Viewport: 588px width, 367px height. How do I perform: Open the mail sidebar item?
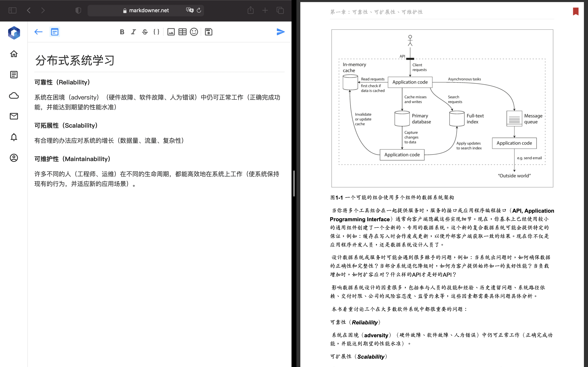click(14, 116)
